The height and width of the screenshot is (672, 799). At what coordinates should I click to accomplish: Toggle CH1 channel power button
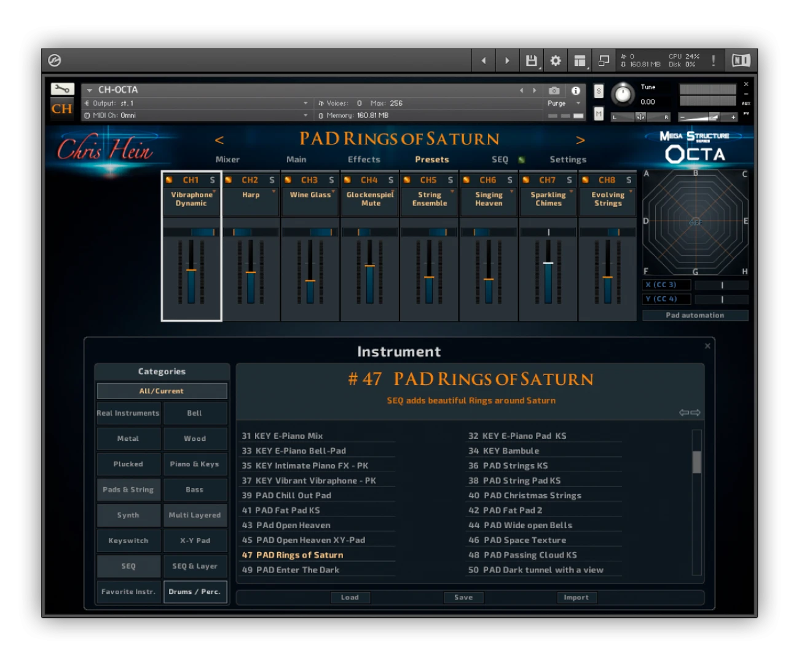click(169, 180)
